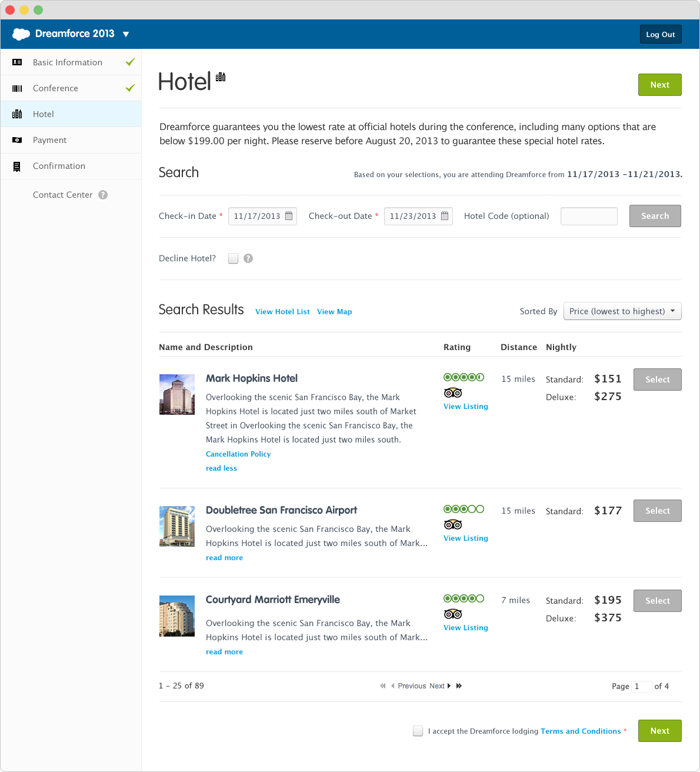
Task: Click the Check-out Date field 11/23/2013
Action: [418, 216]
